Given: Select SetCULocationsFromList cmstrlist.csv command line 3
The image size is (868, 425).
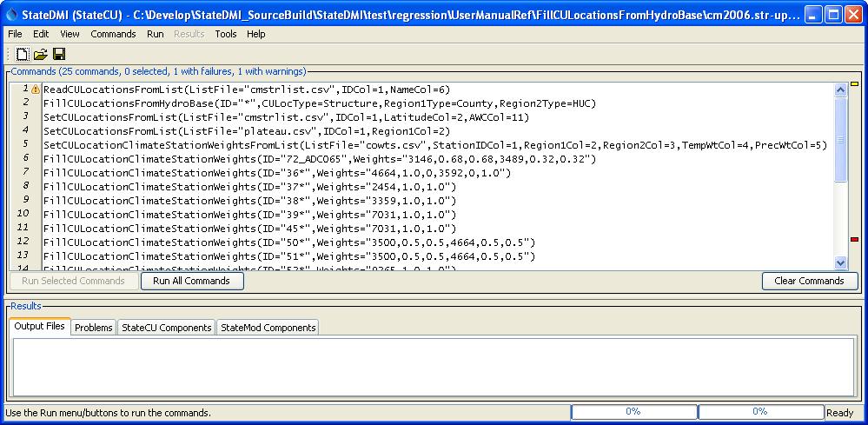Looking at the screenshot, I should coord(286,117).
